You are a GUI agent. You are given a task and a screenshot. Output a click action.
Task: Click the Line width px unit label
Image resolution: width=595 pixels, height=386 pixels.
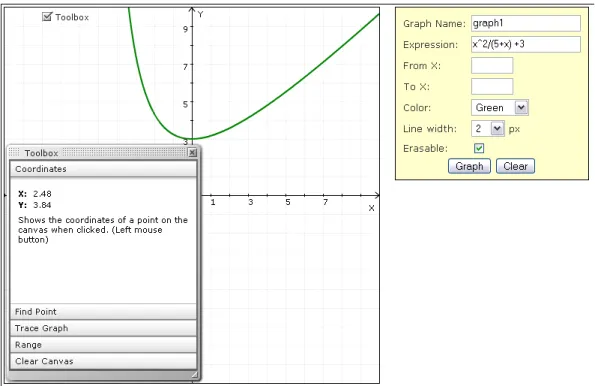(514, 129)
